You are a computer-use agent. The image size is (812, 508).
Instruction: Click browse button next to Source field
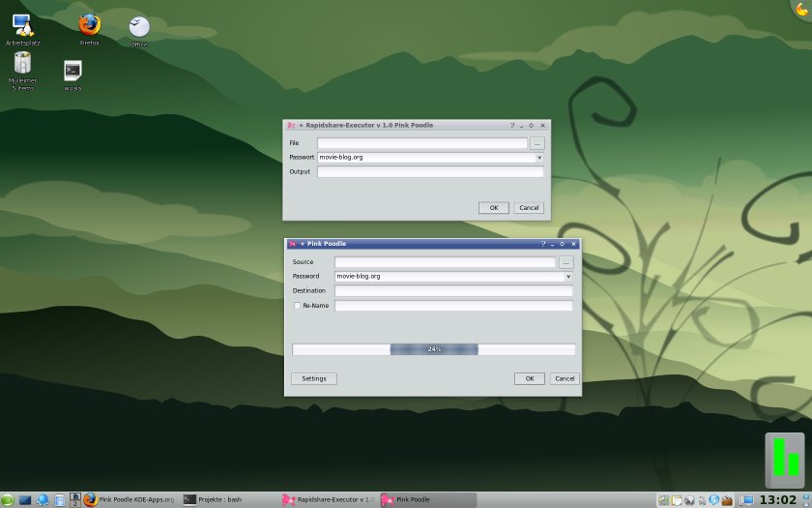[566, 262]
